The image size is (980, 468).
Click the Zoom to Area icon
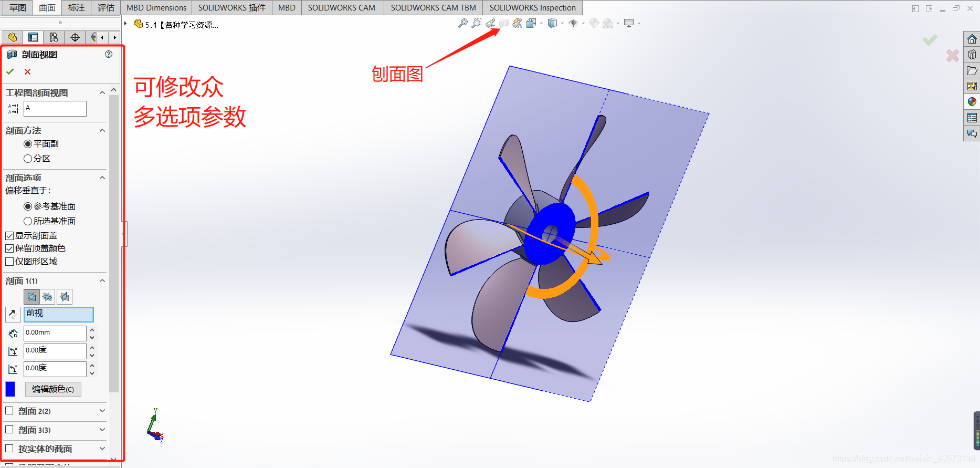pos(476,23)
